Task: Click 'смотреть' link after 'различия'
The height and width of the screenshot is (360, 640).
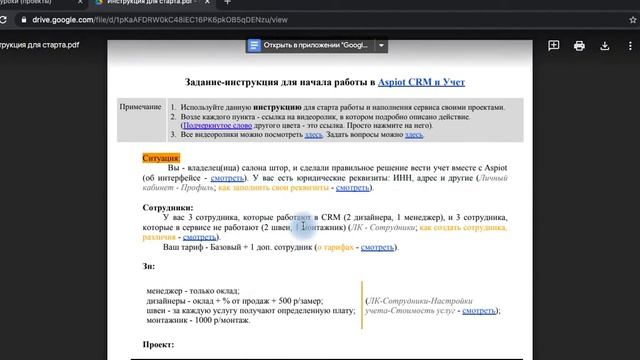Action: click(199, 237)
